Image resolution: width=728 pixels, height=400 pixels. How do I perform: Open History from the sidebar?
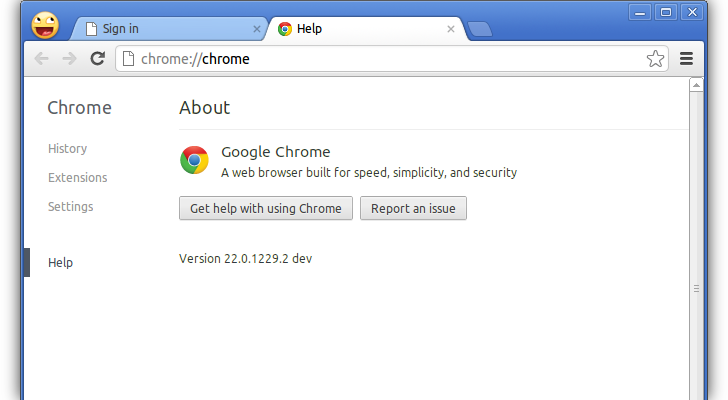coord(67,148)
